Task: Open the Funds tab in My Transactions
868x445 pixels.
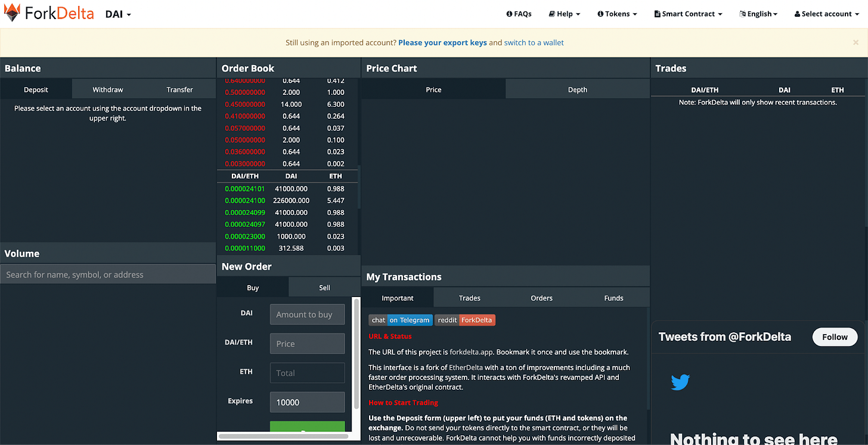Action: 613,298
